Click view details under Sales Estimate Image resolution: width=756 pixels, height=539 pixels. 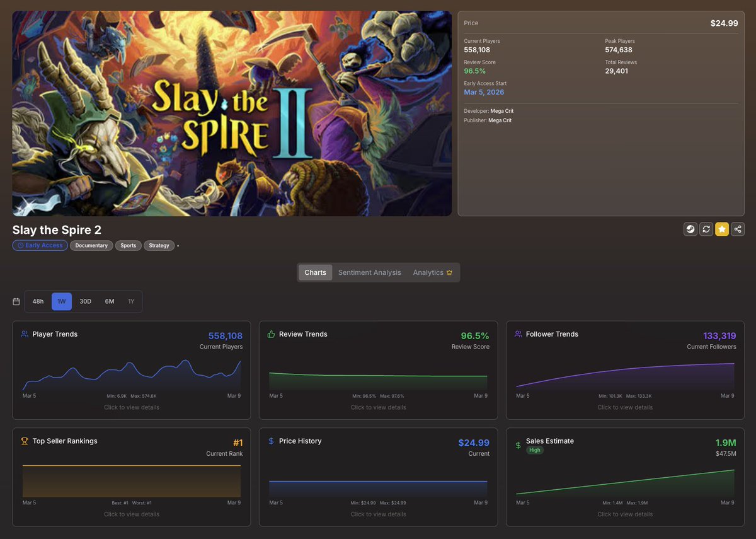pos(625,514)
